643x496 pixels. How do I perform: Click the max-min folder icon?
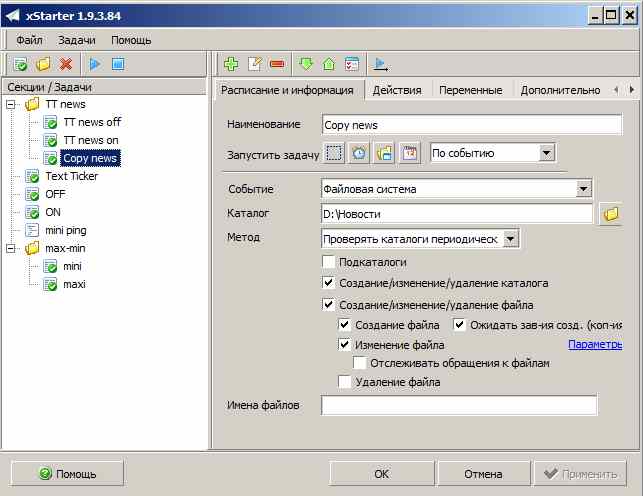(x=32, y=248)
